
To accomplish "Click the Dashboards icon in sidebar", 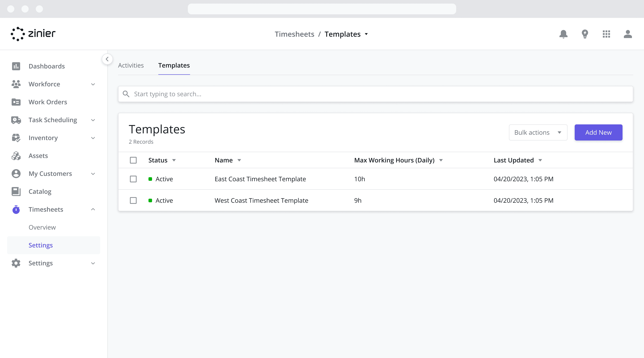I will 16,66.
